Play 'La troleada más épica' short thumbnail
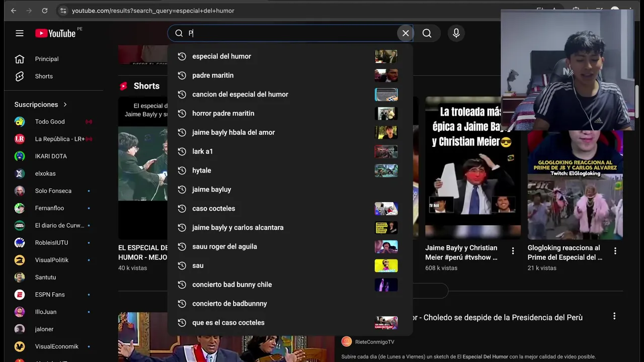 [x=473, y=168]
